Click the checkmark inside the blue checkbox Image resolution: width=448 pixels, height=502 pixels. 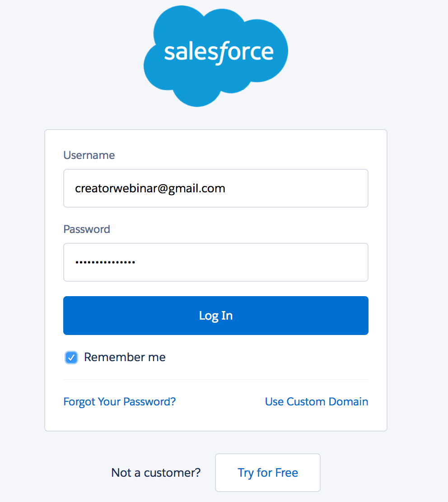pyautogui.click(x=71, y=357)
